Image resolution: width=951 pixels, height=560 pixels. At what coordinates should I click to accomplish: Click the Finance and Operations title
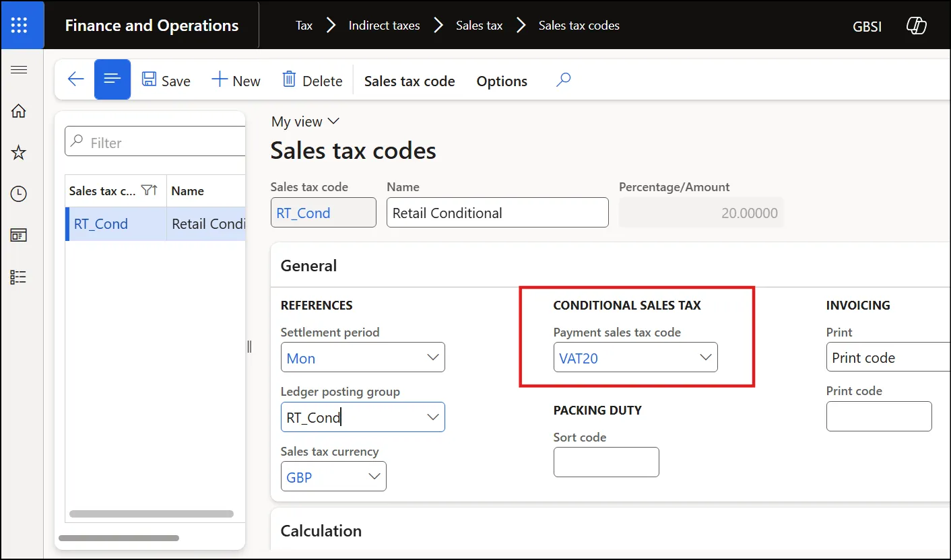point(152,26)
